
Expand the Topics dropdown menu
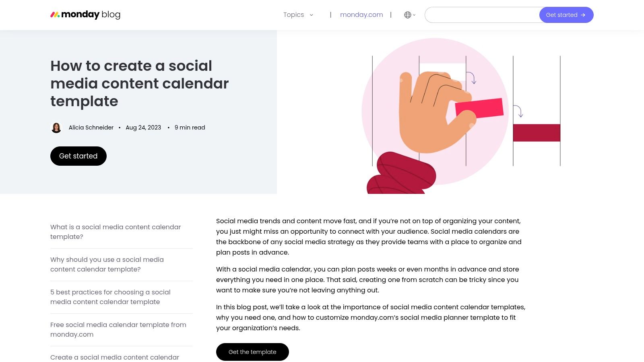(x=294, y=15)
